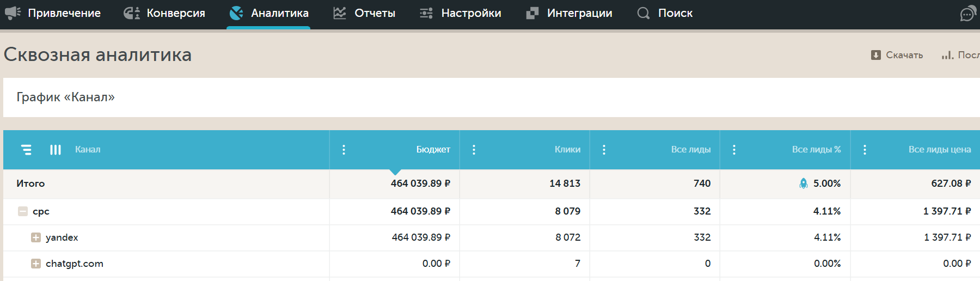Sort table by the Бюджет column header
The width and height of the screenshot is (980, 281).
coord(433,150)
